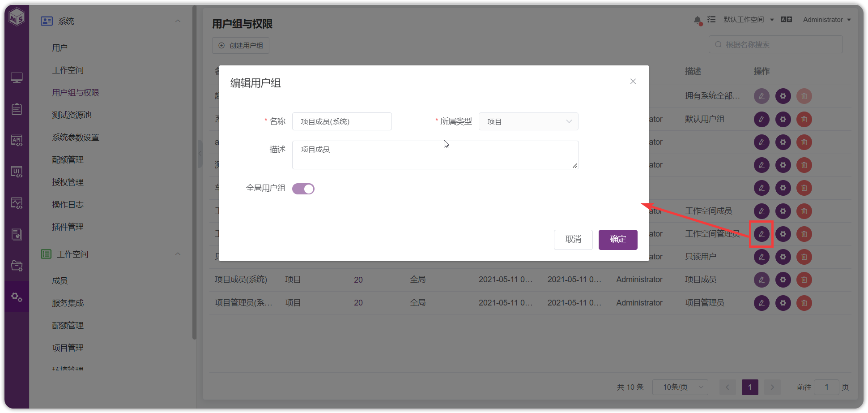868x413 pixels.
Task: Close the 编辑用户组 dialog
Action: pyautogui.click(x=633, y=82)
